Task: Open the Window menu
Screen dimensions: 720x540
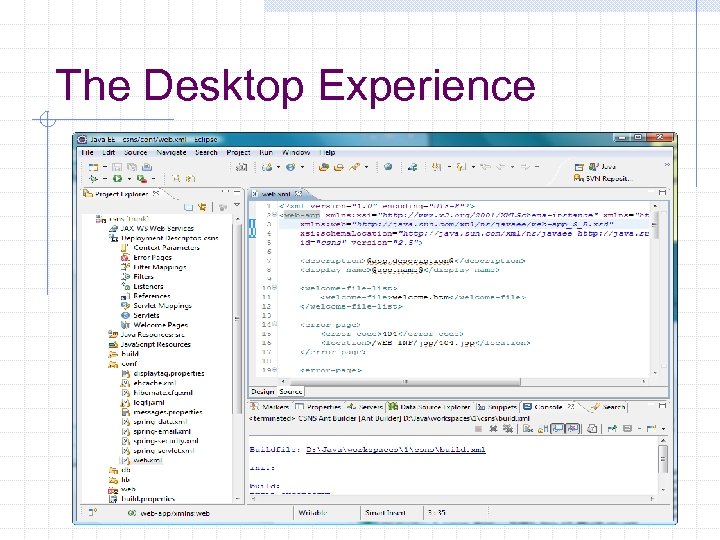Action: point(296,152)
